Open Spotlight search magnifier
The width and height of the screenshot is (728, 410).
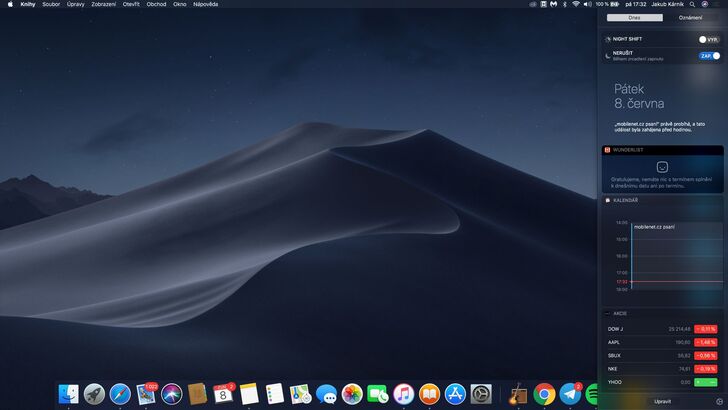[692, 4]
